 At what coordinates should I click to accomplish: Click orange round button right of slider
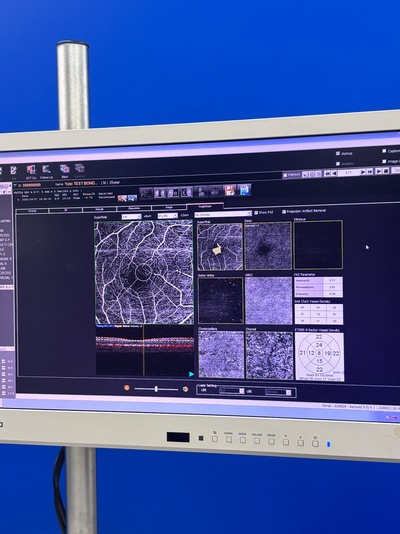point(186,389)
